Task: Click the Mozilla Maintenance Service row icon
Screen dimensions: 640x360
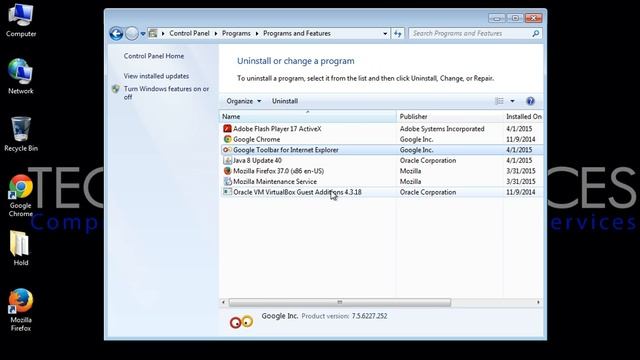Action: 227,182
